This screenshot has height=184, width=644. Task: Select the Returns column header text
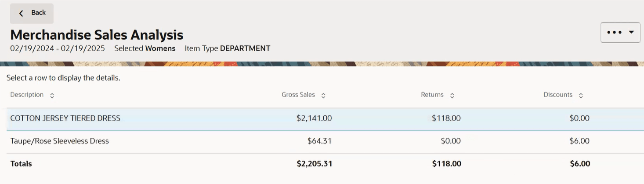click(x=432, y=95)
